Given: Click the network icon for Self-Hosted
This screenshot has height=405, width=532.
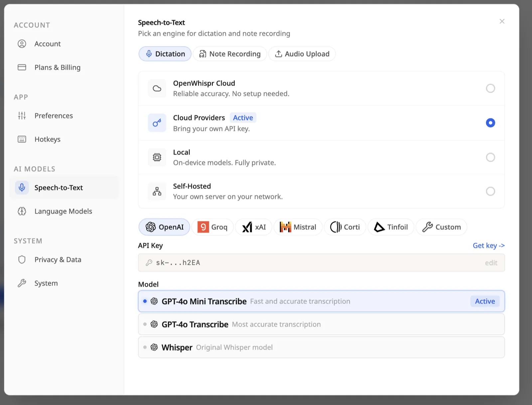Looking at the screenshot, I should 157,191.
